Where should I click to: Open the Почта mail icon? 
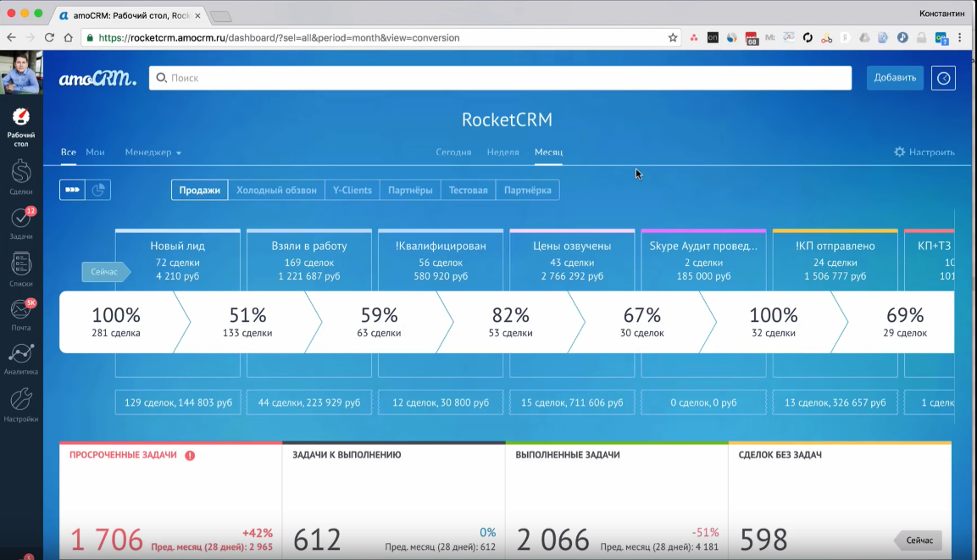[x=21, y=311]
